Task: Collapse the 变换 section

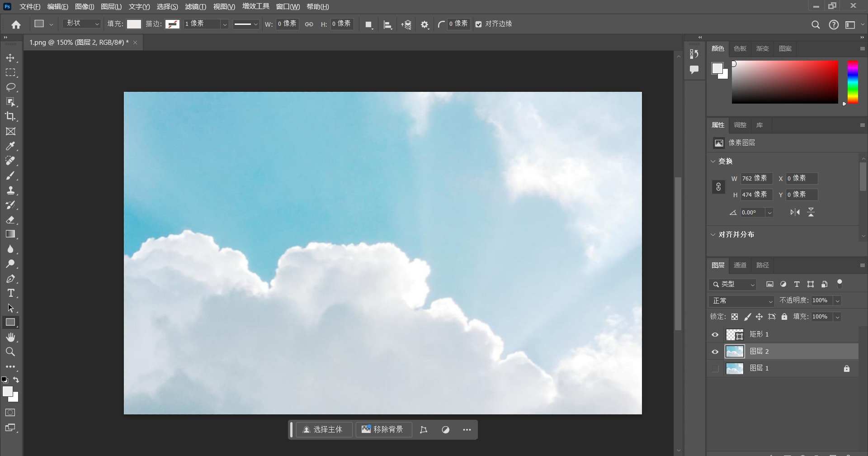Action: (x=713, y=161)
